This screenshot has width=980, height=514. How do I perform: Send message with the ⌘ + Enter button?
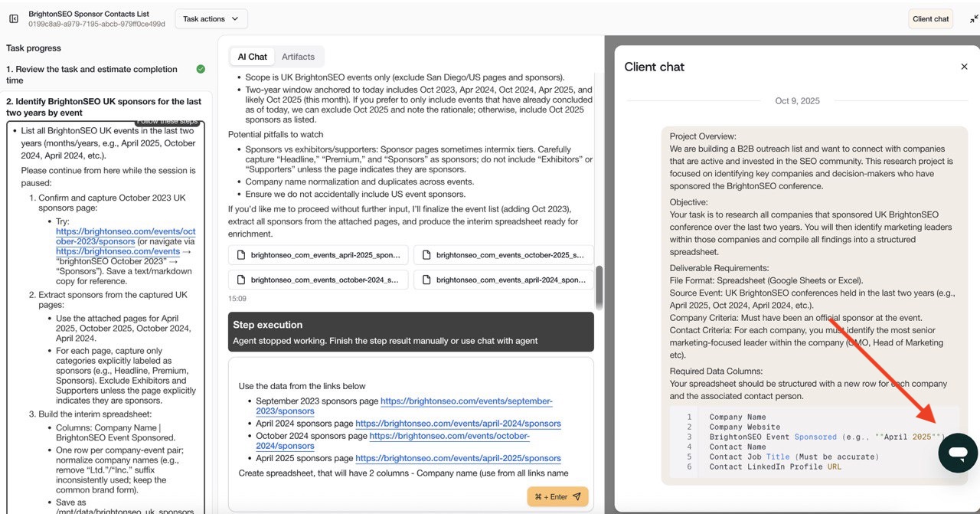tap(557, 496)
